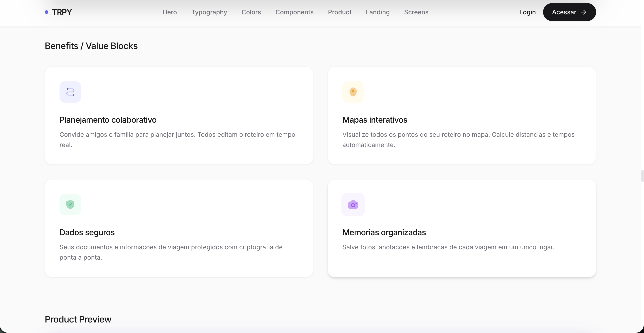
Task: Select the Planejamento colaborativo card title
Action: point(108,120)
